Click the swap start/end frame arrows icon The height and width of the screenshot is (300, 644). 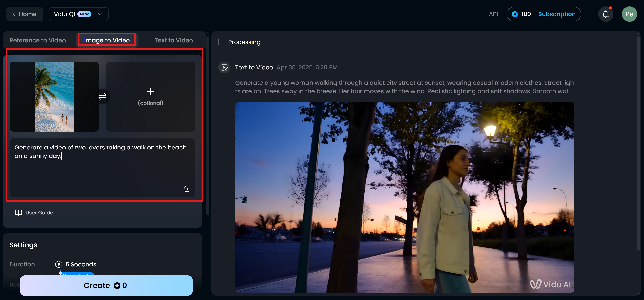click(x=102, y=96)
